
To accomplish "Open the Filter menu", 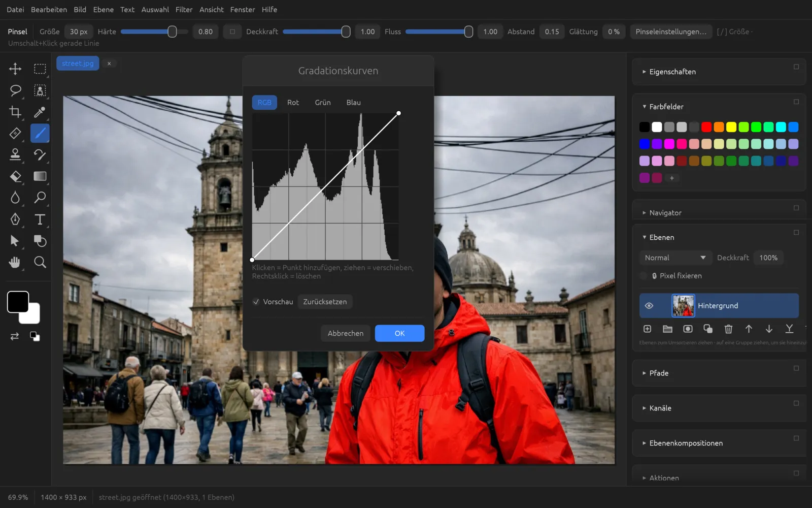I will tap(184, 10).
